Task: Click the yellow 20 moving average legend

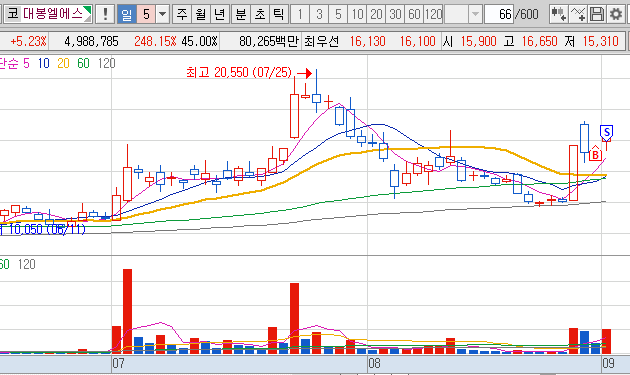Action: coord(63,63)
